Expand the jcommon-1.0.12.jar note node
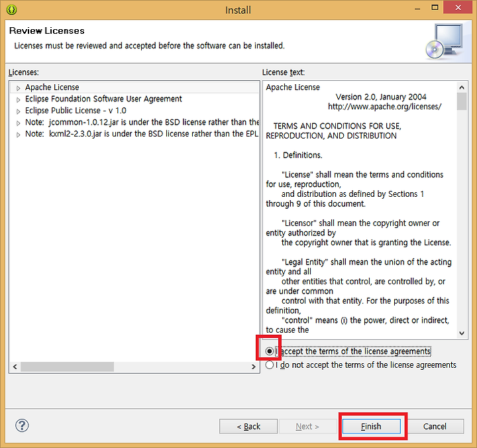477x448 pixels. 19,123
